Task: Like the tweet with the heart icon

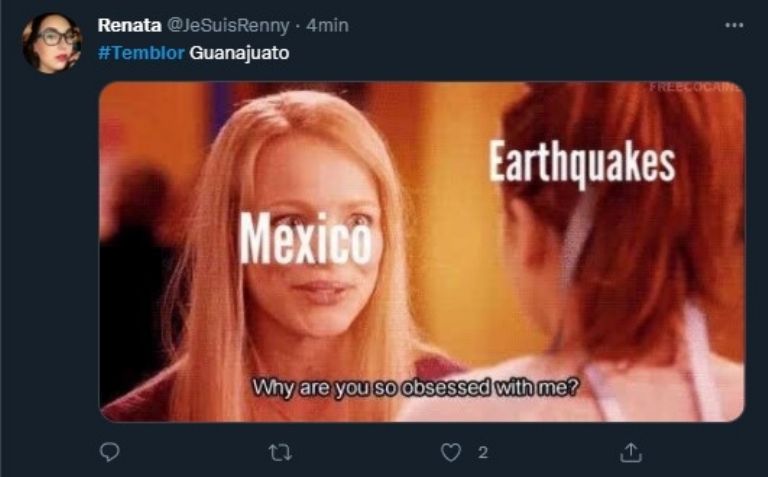Action: (451, 453)
